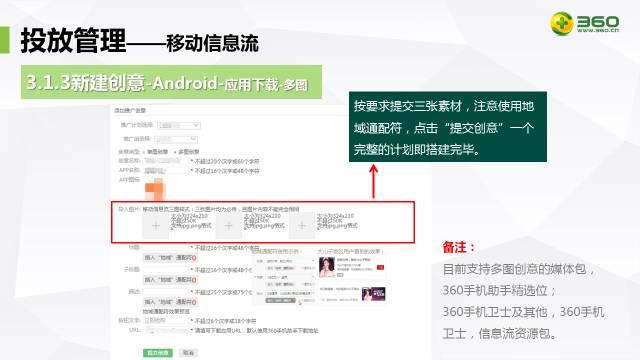Viewport: 640px width, 360px height.
Task: Open the 按钮文本 dropdown field
Action: tap(166, 321)
